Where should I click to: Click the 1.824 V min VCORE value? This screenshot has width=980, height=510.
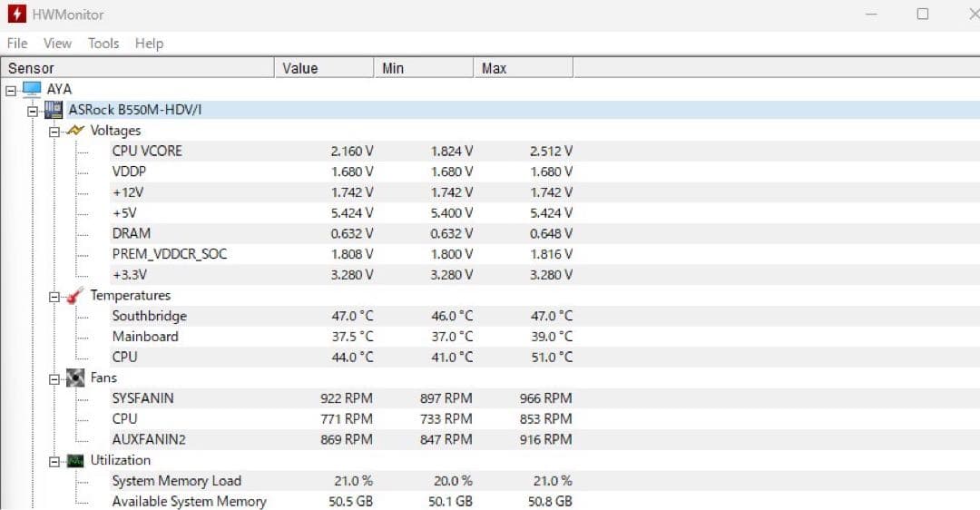[452, 152]
